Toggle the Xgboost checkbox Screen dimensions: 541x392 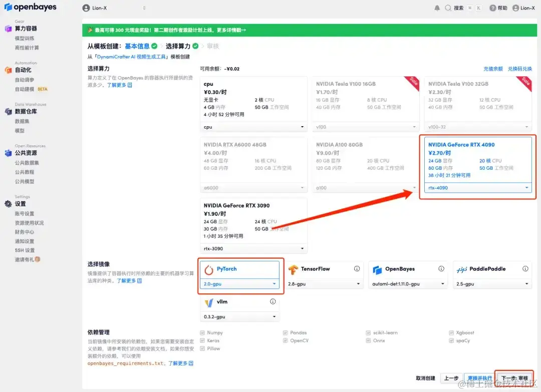pyautogui.click(x=451, y=333)
